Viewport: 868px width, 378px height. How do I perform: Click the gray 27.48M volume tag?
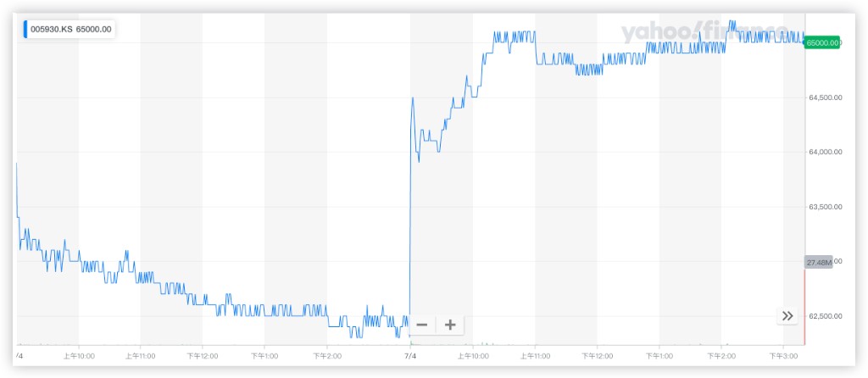819,262
